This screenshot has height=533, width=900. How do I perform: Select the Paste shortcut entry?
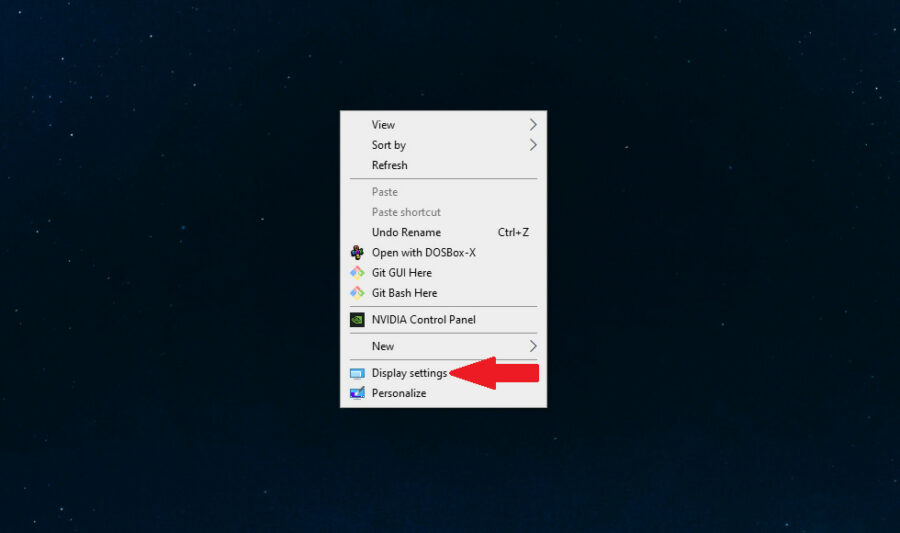pyautogui.click(x=443, y=212)
